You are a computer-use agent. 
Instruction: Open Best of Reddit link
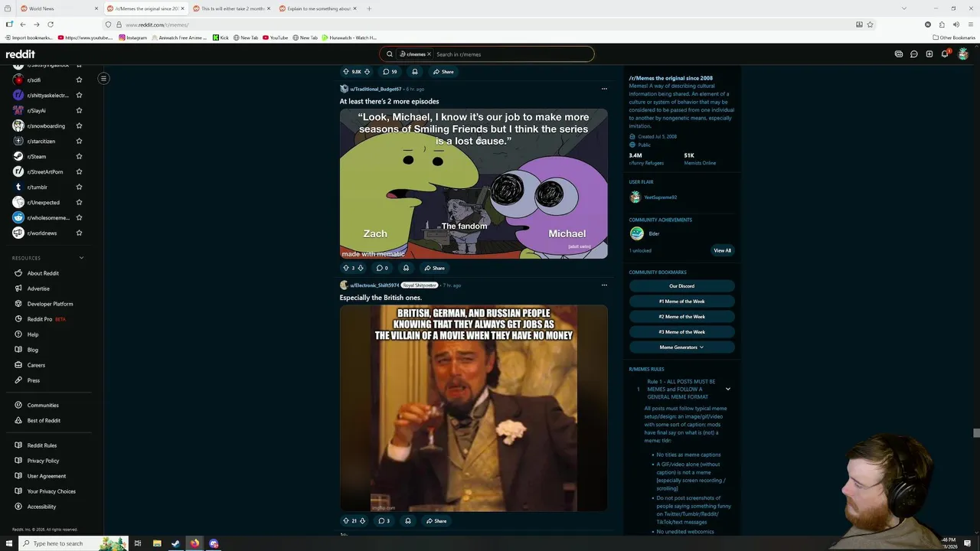[44, 420]
